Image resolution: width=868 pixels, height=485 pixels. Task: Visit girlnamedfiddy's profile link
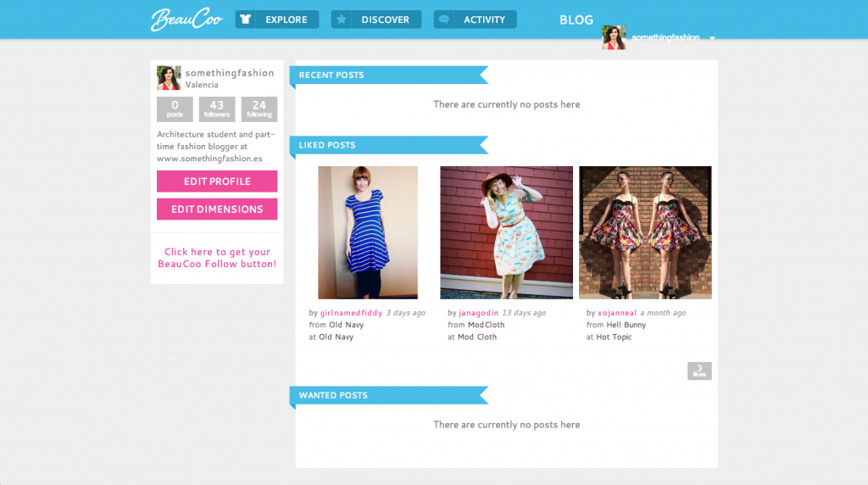tap(351, 313)
